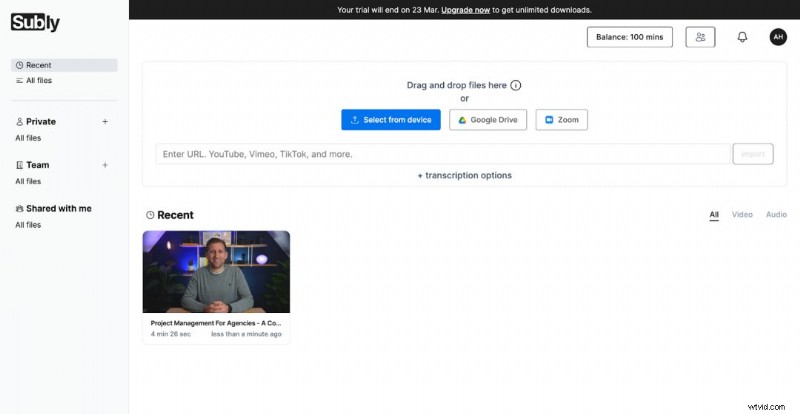
Task: Open All files at top of sidebar
Action: [x=34, y=80]
